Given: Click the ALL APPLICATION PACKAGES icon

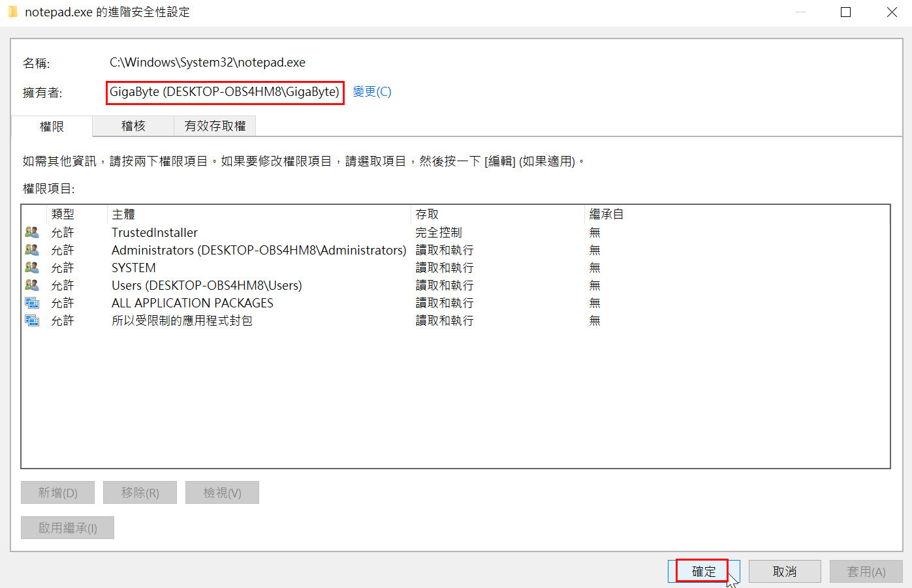Looking at the screenshot, I should click(31, 303).
